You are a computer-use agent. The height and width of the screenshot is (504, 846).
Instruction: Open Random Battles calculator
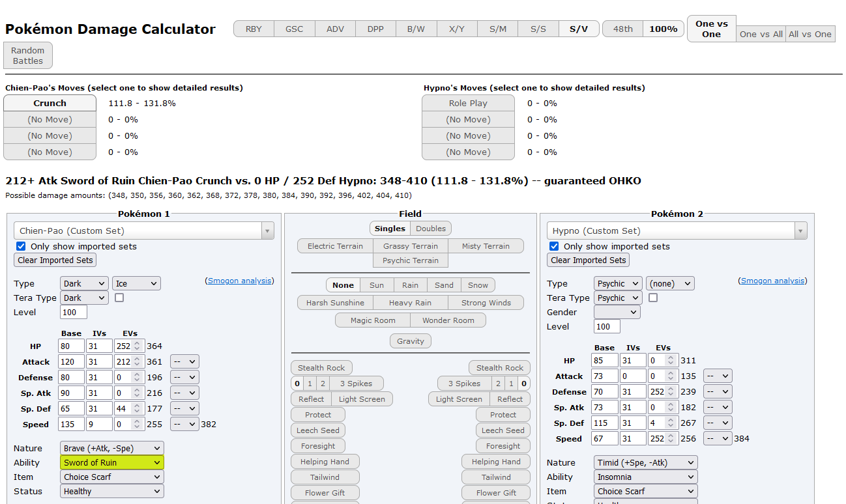[x=27, y=55]
